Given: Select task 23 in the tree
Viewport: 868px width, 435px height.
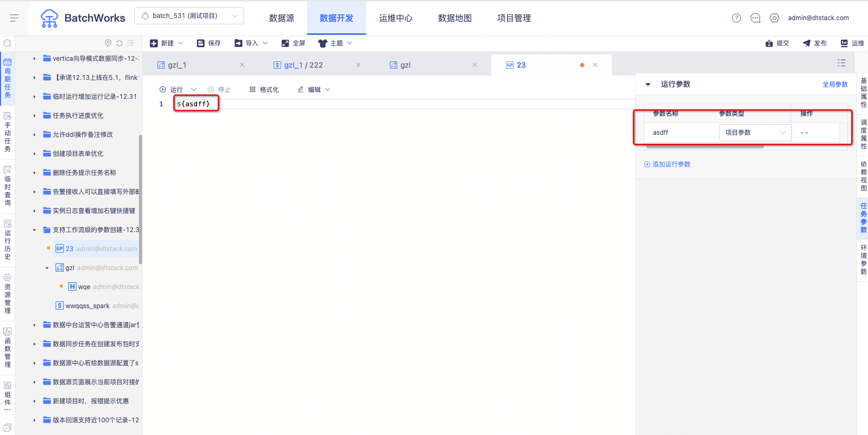Looking at the screenshot, I should 96,249.
